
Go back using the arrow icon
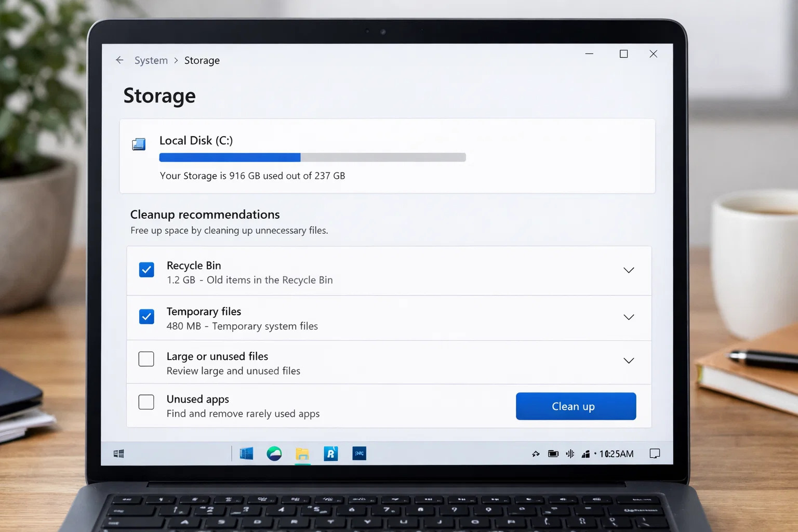tap(119, 60)
